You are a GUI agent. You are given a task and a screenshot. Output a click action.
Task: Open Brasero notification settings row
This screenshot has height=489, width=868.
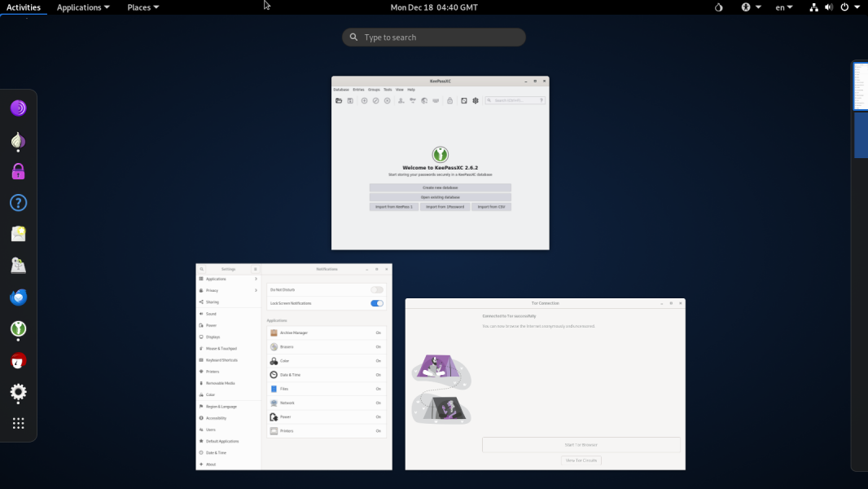326,346
